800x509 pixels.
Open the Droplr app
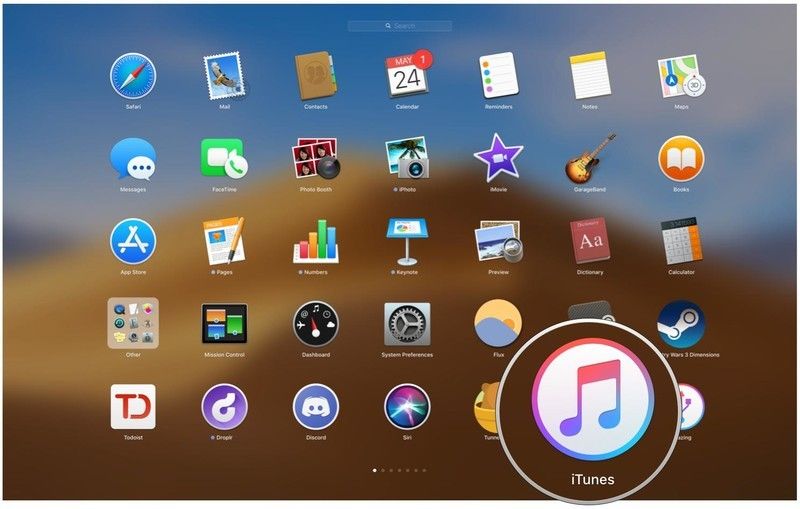click(x=224, y=407)
